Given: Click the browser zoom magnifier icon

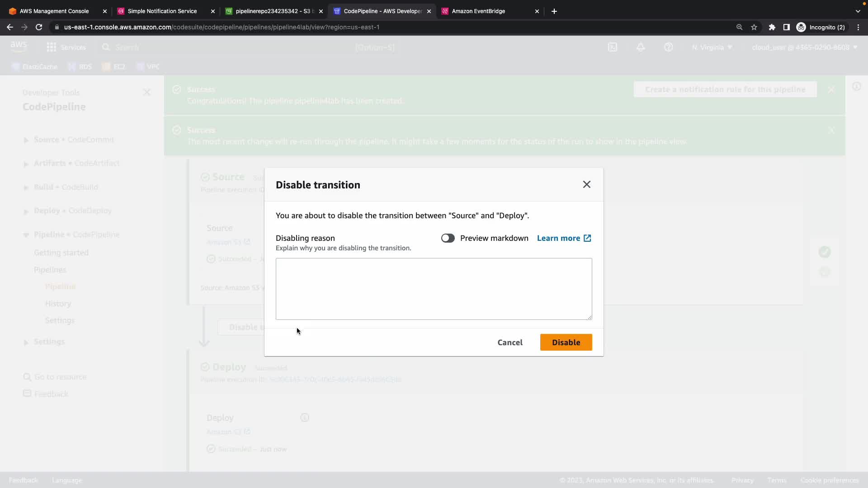Looking at the screenshot, I should click(739, 27).
